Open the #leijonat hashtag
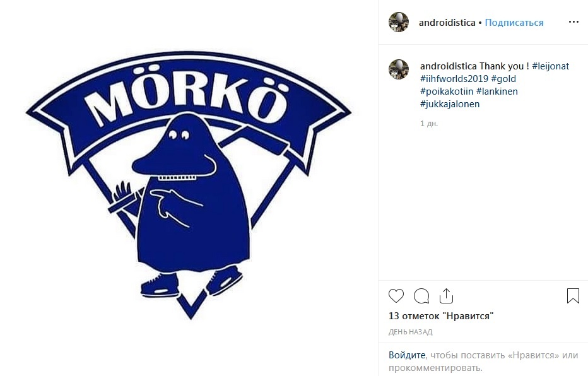 pos(551,66)
